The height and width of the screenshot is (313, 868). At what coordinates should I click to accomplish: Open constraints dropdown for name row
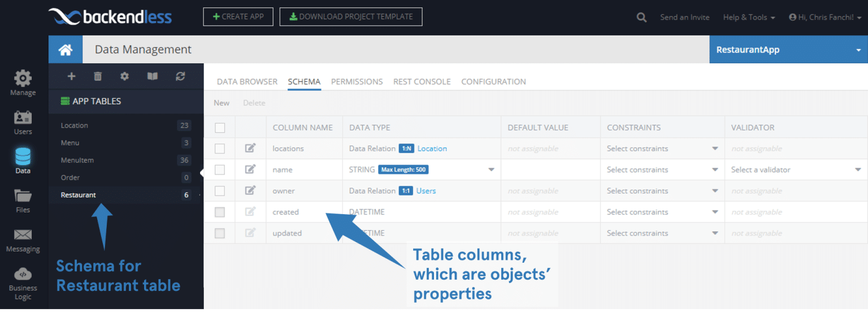coord(662,169)
